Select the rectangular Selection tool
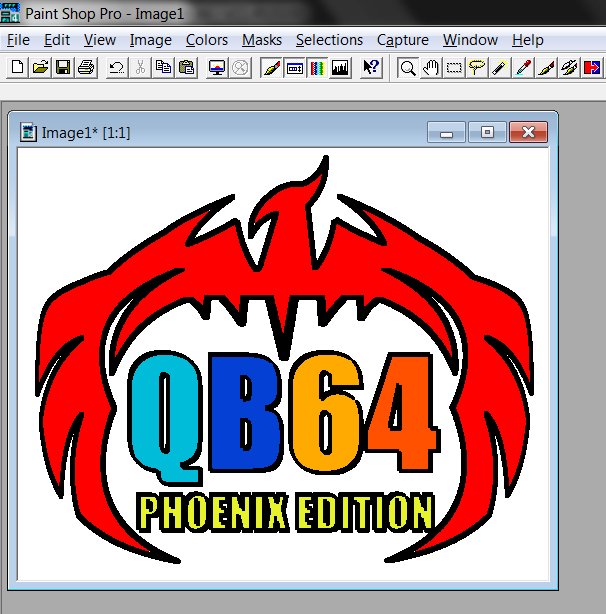The width and height of the screenshot is (606, 614). click(x=454, y=68)
